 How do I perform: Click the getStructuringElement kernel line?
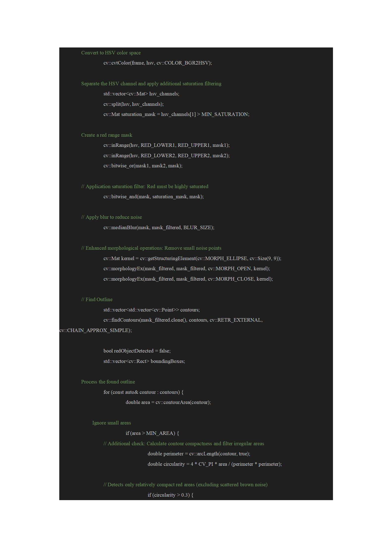click(x=192, y=258)
